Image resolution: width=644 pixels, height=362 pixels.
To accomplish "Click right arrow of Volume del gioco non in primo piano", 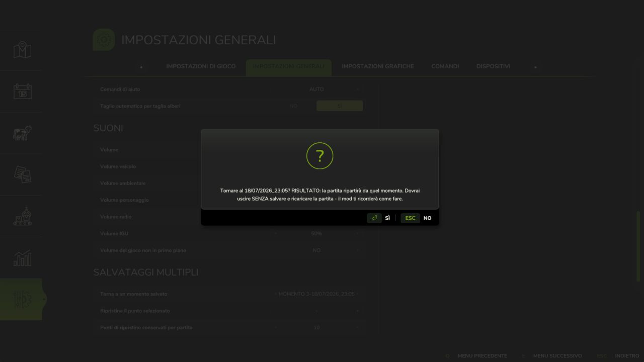I will pyautogui.click(x=358, y=250).
